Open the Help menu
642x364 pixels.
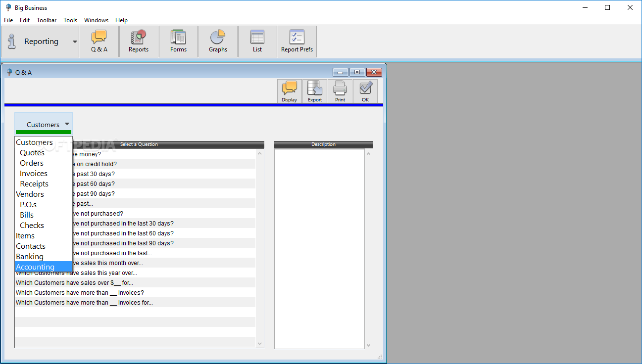(x=121, y=20)
